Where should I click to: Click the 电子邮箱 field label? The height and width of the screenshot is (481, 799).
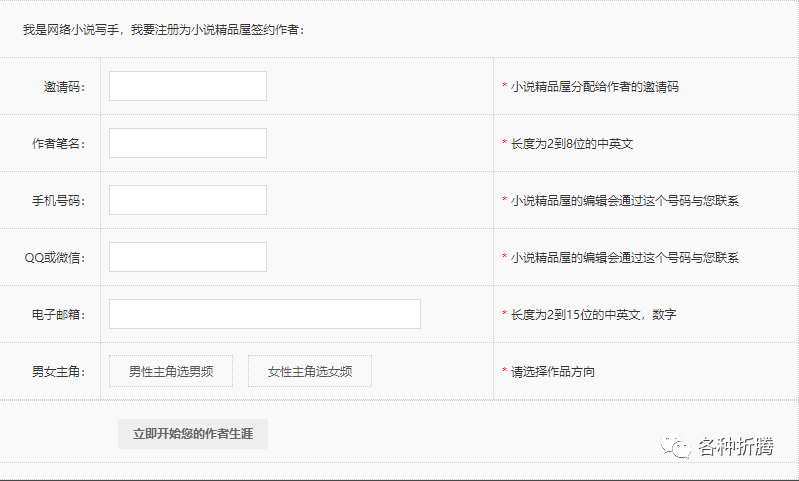coord(58,315)
